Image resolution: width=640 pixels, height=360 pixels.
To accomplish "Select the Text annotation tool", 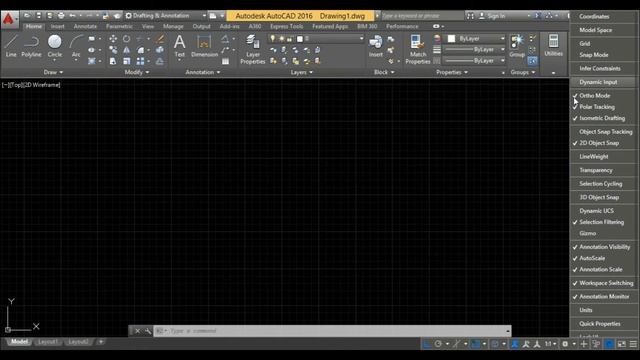I will click(180, 46).
